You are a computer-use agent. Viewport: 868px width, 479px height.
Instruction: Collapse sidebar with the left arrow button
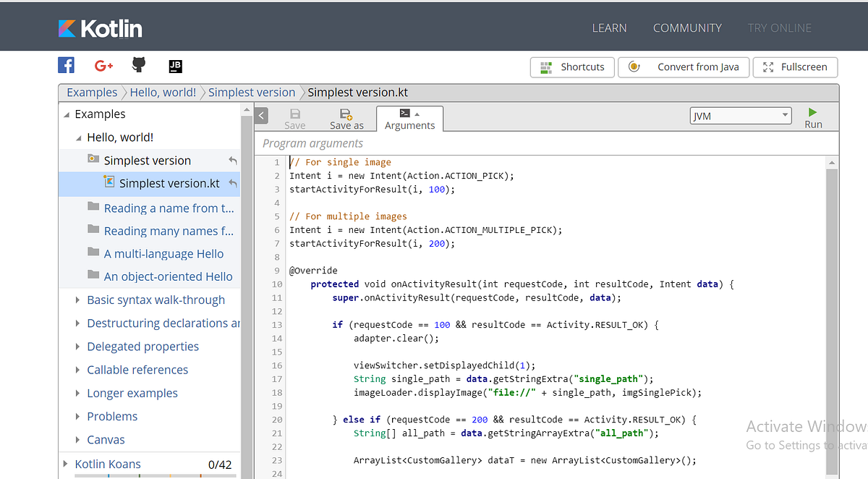[261, 116]
